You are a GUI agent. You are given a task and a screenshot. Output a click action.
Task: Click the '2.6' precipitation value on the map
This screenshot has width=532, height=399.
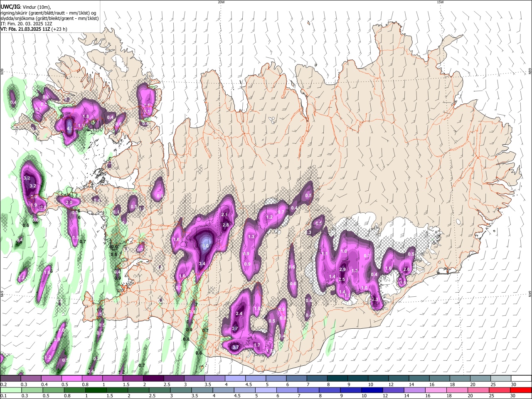(406, 270)
